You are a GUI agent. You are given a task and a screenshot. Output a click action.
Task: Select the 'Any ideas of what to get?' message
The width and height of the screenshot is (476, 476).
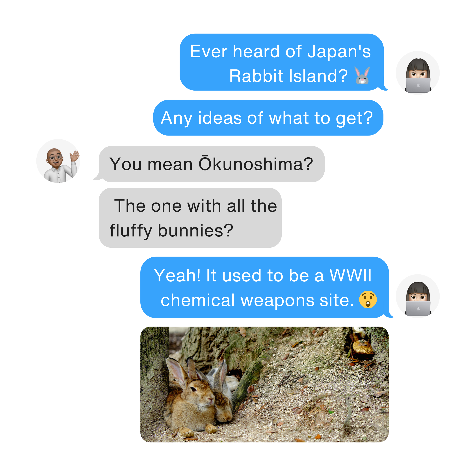click(x=268, y=117)
